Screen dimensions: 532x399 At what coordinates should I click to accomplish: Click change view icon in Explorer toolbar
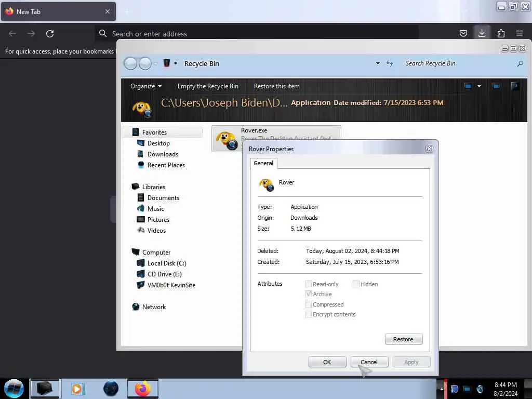click(x=468, y=86)
